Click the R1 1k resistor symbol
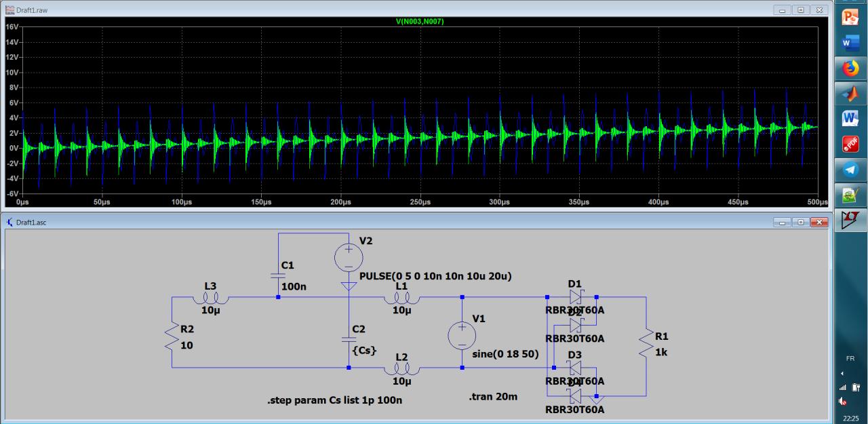Image resolution: width=868 pixels, height=424 pixels. (x=646, y=341)
